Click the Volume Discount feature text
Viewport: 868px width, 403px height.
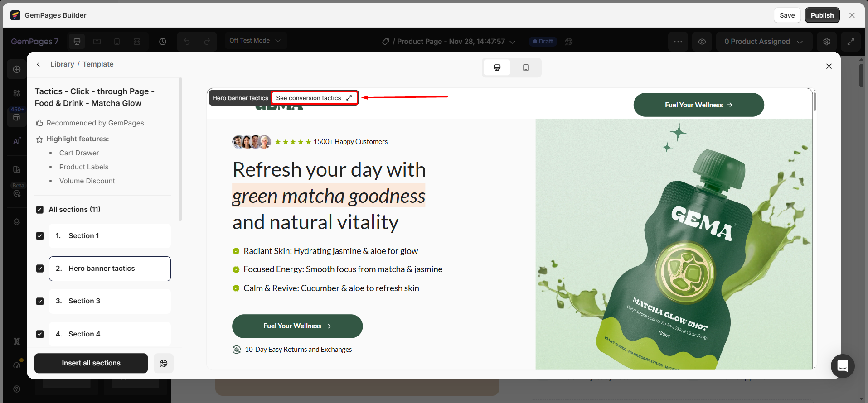pos(87,181)
